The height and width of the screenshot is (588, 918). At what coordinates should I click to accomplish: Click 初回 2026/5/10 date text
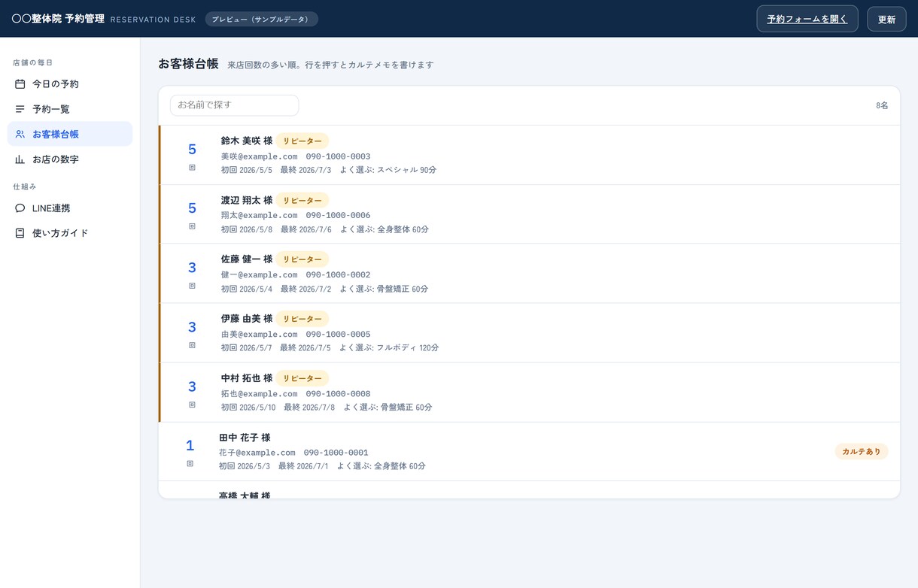click(248, 408)
